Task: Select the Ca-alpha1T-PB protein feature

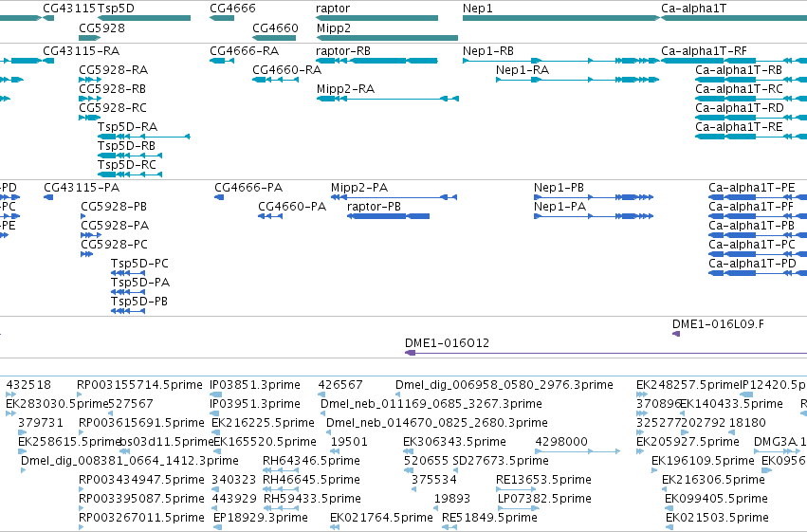Action: [x=758, y=235]
